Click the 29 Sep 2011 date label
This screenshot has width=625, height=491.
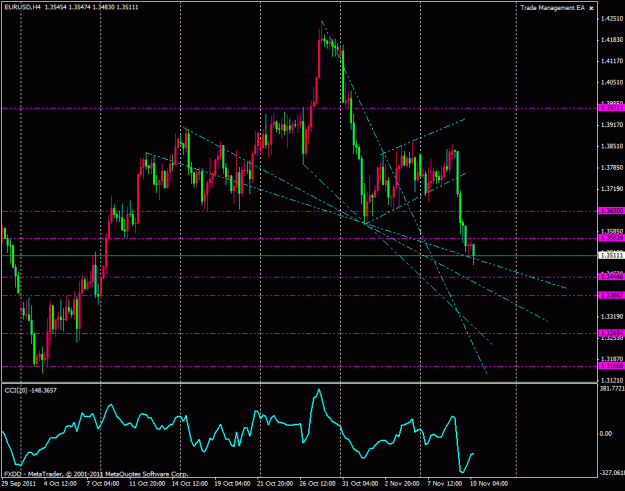pyautogui.click(x=18, y=484)
